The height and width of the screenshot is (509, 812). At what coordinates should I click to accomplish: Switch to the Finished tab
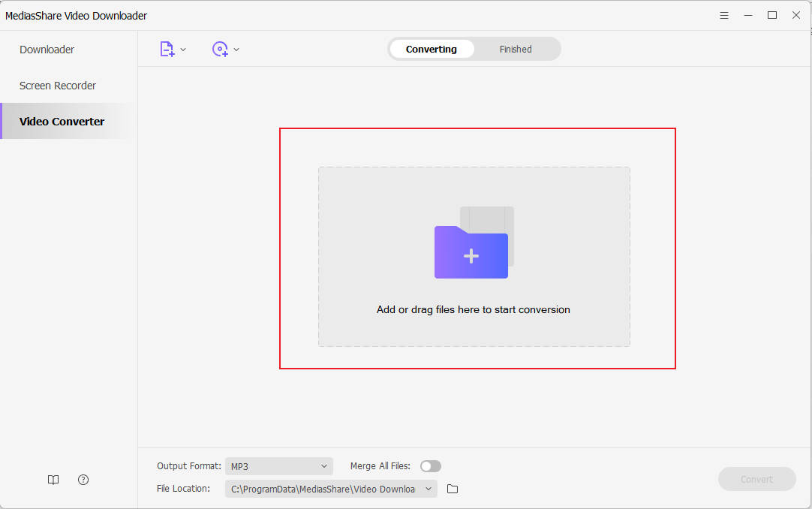[x=516, y=50]
